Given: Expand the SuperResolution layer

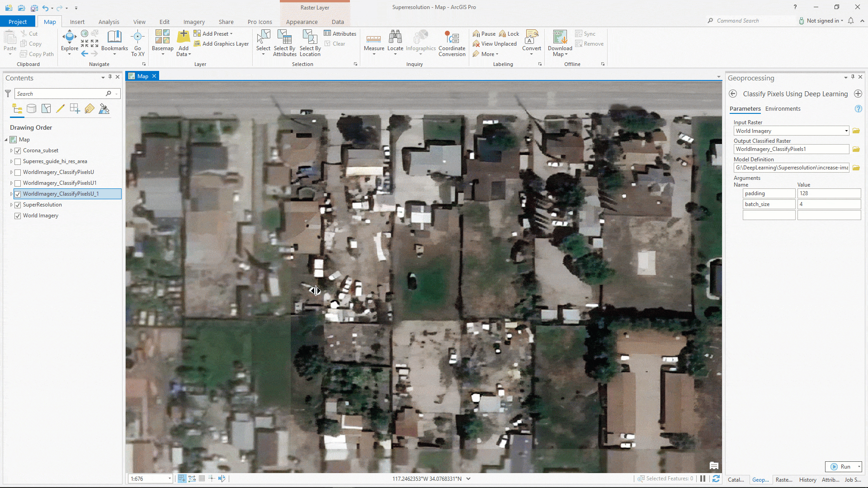Looking at the screenshot, I should click(x=11, y=205).
